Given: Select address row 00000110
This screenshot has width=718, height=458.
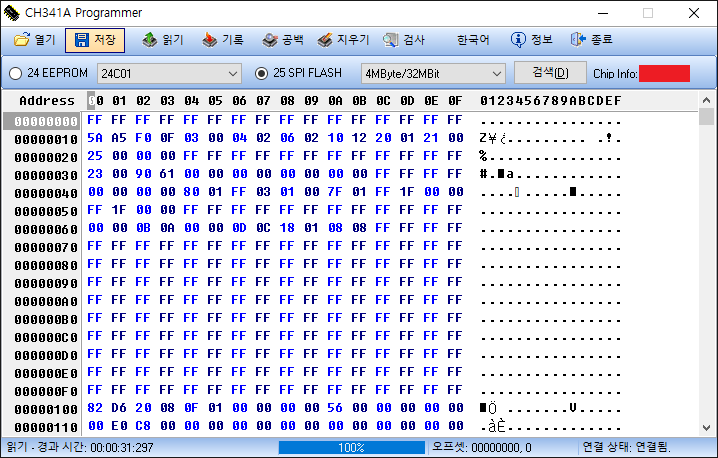Looking at the screenshot, I should (x=46, y=427).
